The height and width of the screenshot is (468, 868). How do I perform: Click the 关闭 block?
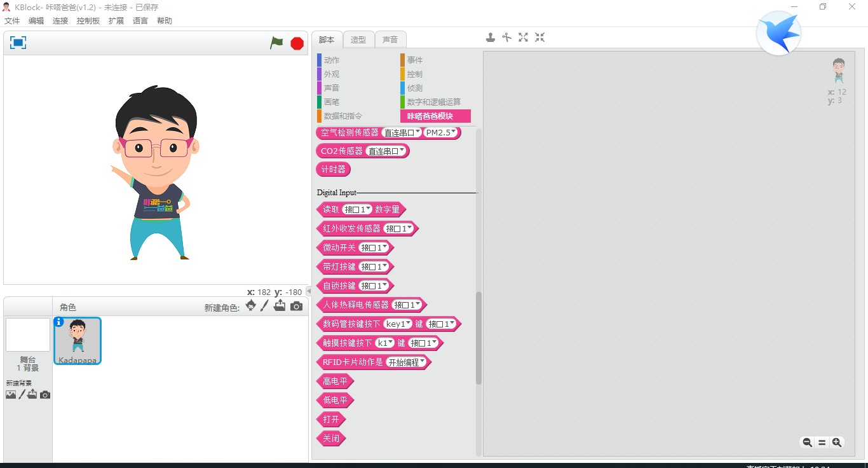(330, 438)
